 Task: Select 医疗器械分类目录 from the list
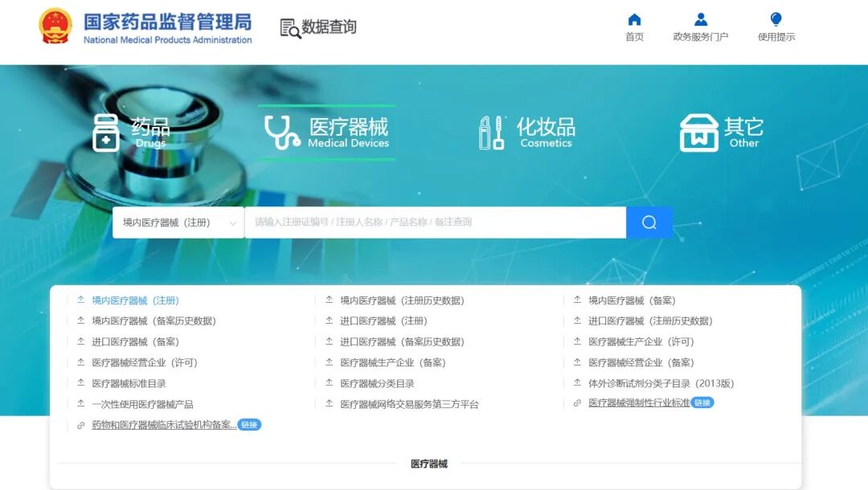click(x=379, y=383)
